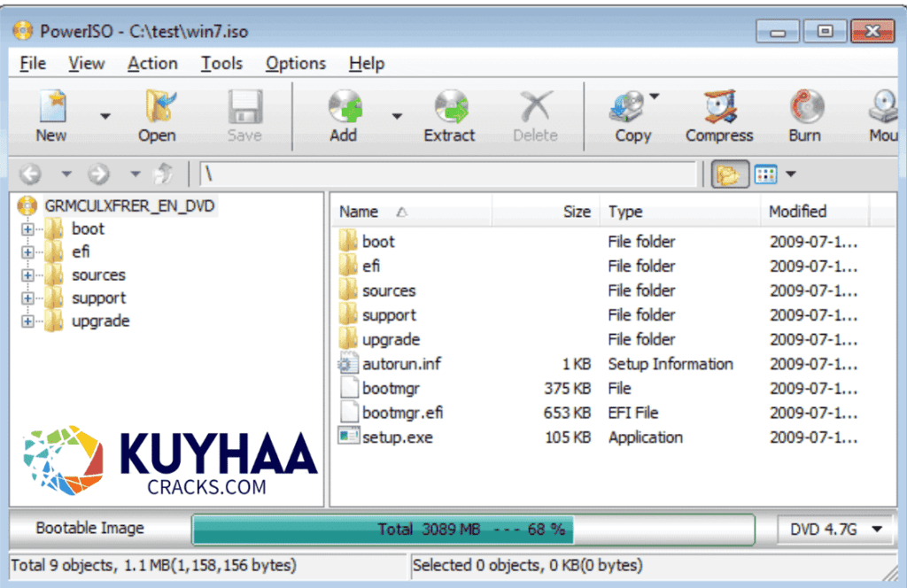Click the Bootable Image label
Viewport: 907px width, 588px height.
click(89, 528)
